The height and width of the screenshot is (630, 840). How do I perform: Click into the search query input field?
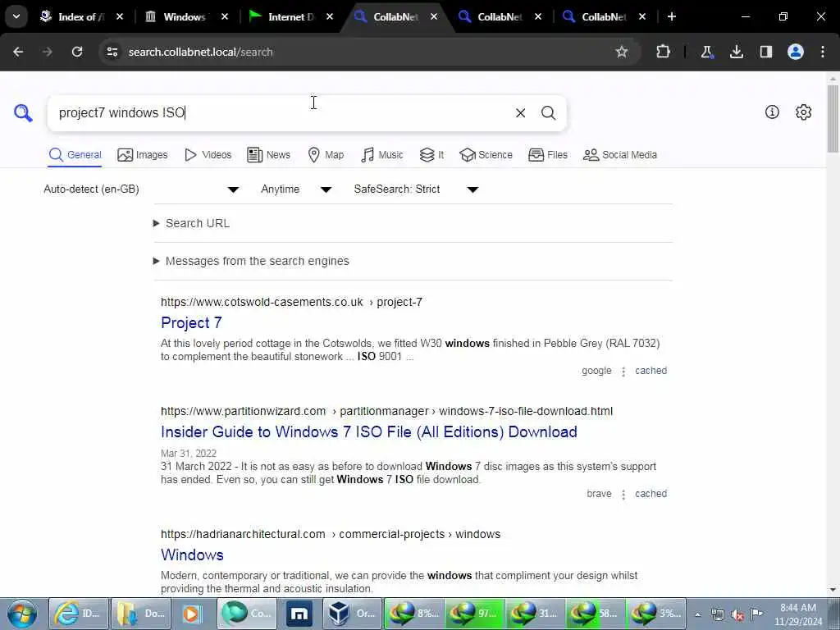tap(281, 113)
